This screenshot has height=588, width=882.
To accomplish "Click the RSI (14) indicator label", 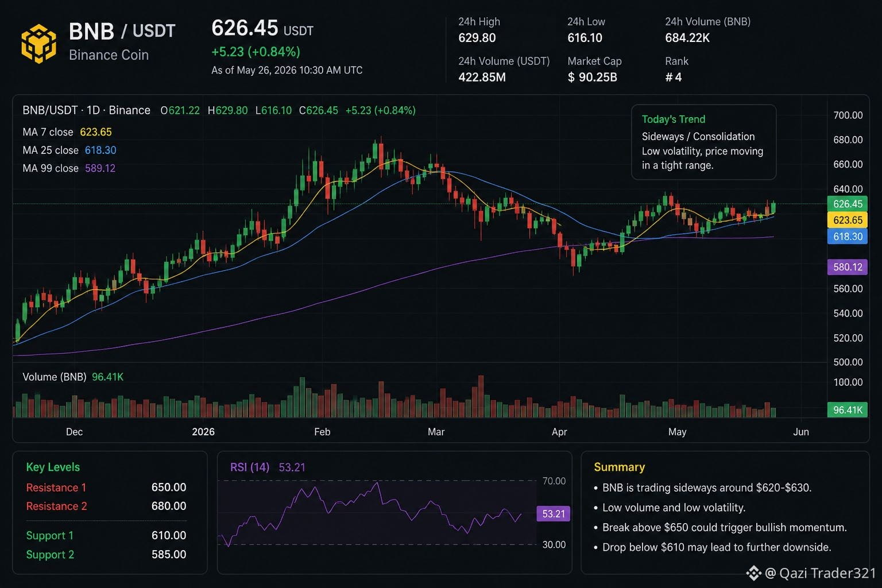I will click(x=250, y=467).
